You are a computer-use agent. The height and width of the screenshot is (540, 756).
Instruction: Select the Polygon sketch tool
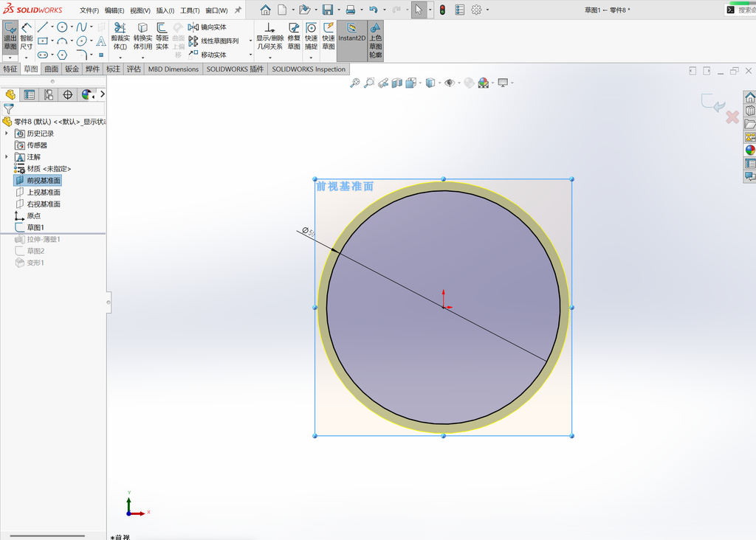pyautogui.click(x=62, y=55)
